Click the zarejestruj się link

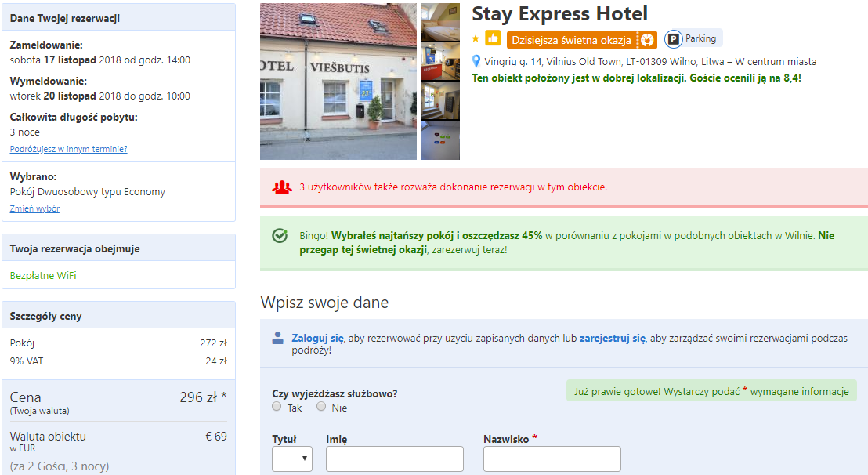point(613,338)
